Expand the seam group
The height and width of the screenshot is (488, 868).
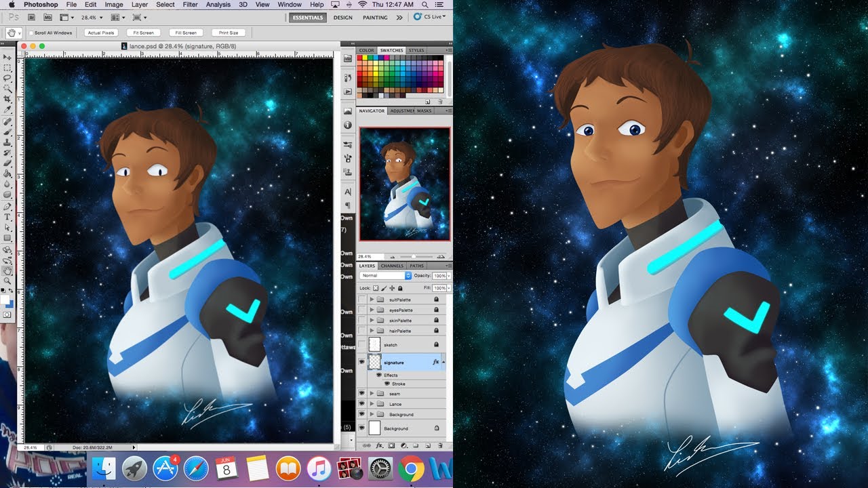click(372, 394)
